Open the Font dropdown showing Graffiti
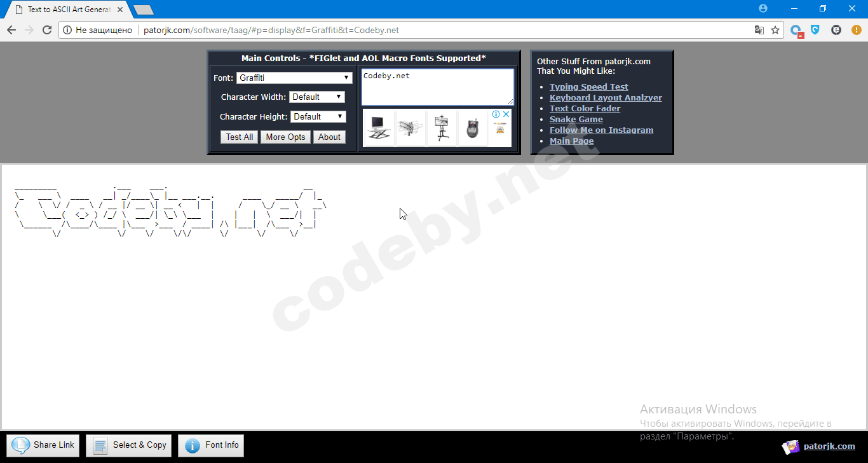This screenshot has width=868, height=463. (x=294, y=78)
